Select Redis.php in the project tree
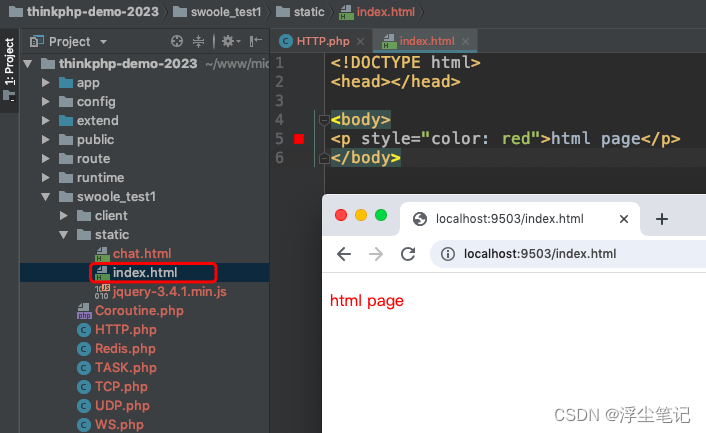706x433 pixels. [x=116, y=348]
